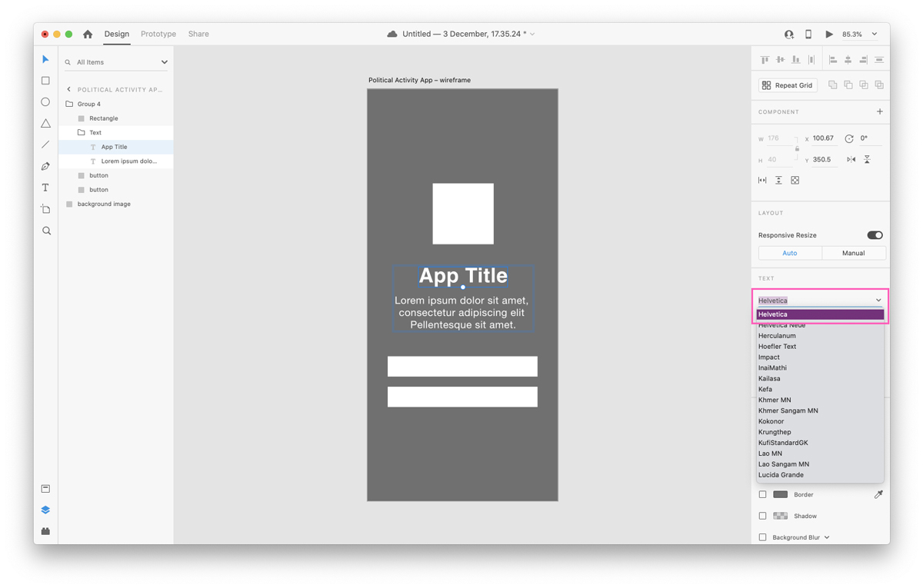Toggle Responsive Resize switch

click(x=875, y=235)
